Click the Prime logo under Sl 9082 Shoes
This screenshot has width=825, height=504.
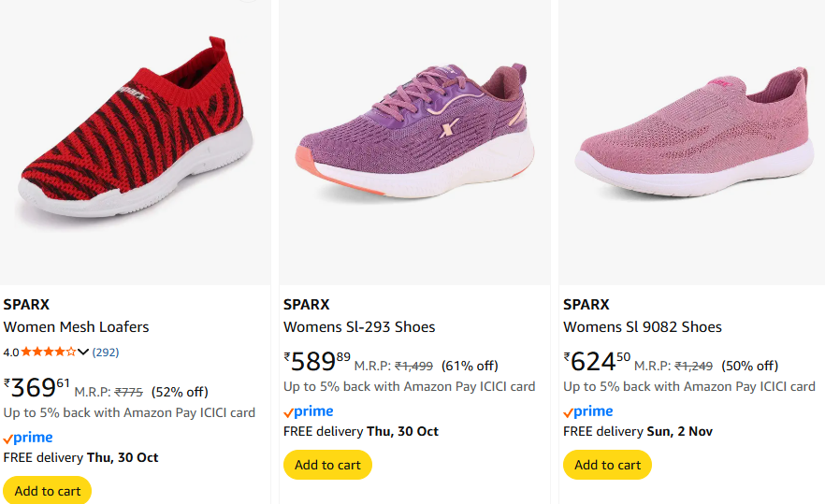pos(587,411)
